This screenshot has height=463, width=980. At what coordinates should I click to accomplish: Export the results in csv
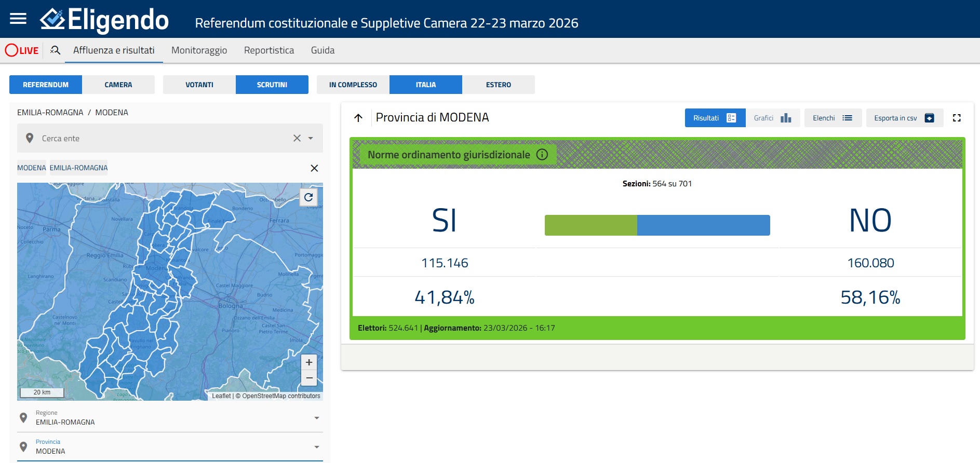pos(904,118)
